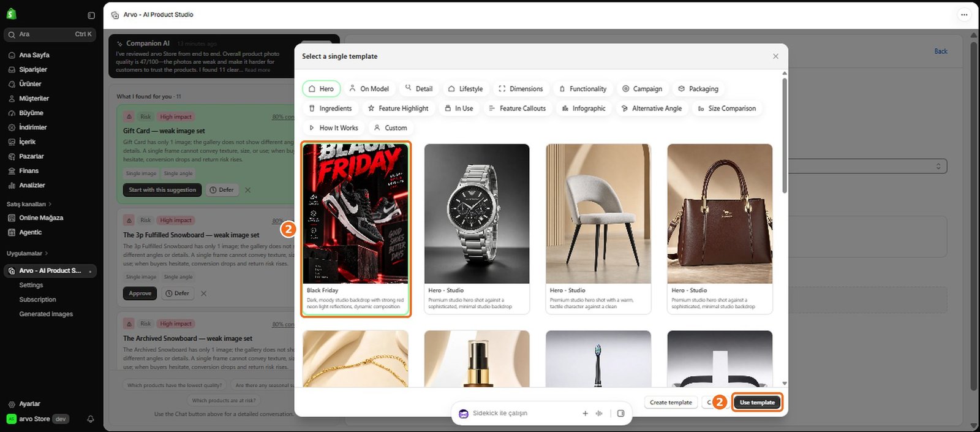The height and width of the screenshot is (432, 980).
Task: Click the Ara search box
Action: (50, 34)
